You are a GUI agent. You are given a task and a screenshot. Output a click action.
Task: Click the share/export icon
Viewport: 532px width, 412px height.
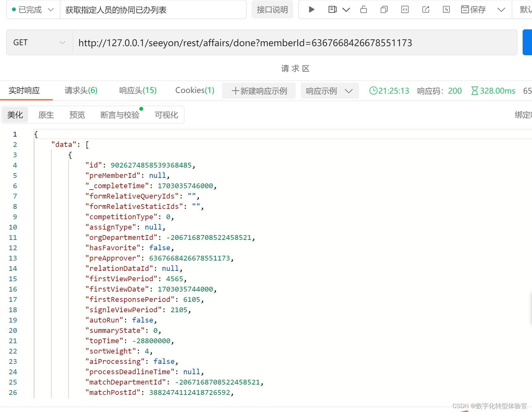coord(426,10)
